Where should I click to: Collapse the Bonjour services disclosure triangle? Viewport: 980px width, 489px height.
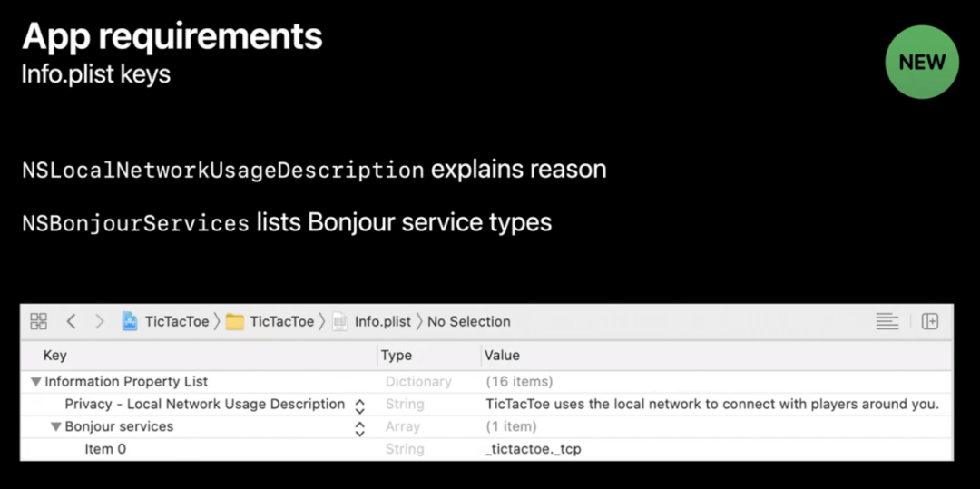pos(56,426)
